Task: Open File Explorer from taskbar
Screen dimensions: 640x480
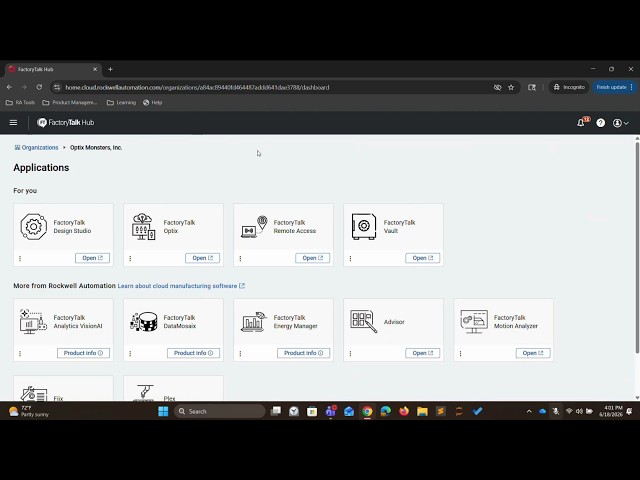Action: click(422, 411)
